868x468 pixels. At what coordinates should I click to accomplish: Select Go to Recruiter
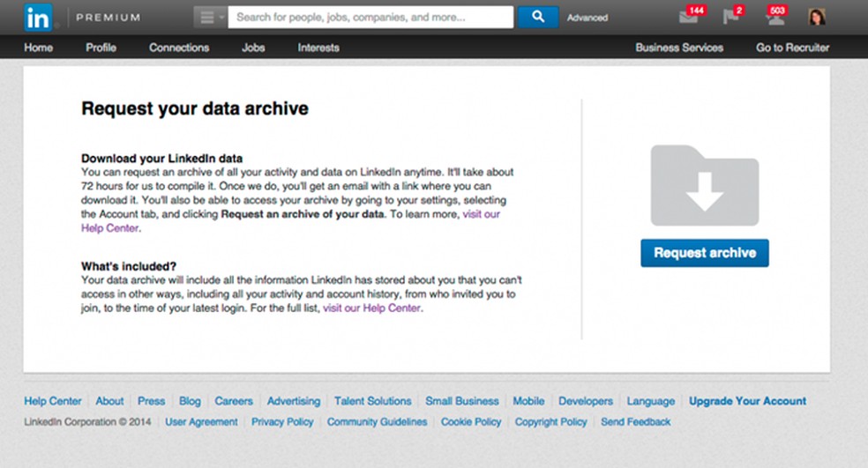pos(793,48)
